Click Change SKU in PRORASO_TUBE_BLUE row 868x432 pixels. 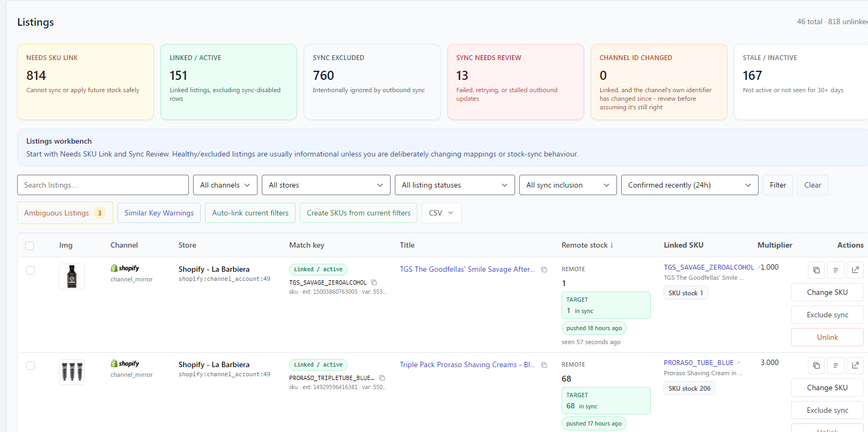[x=827, y=388]
